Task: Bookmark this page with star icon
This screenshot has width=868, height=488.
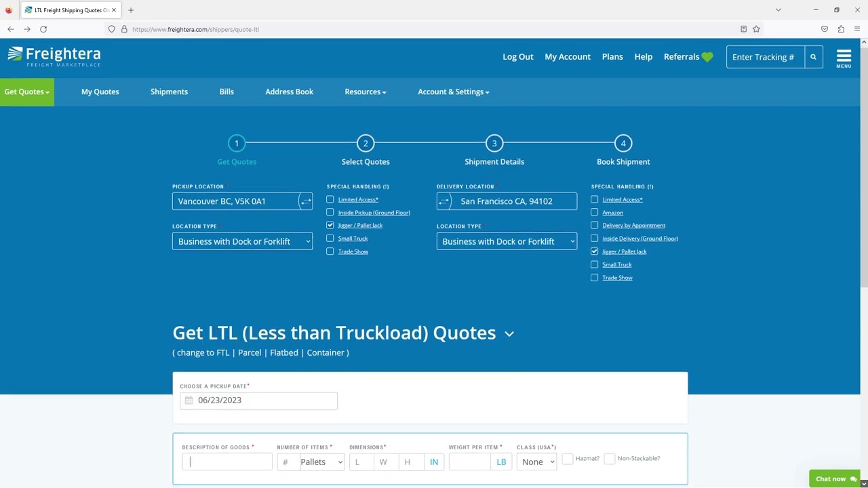Action: pyautogui.click(x=756, y=29)
